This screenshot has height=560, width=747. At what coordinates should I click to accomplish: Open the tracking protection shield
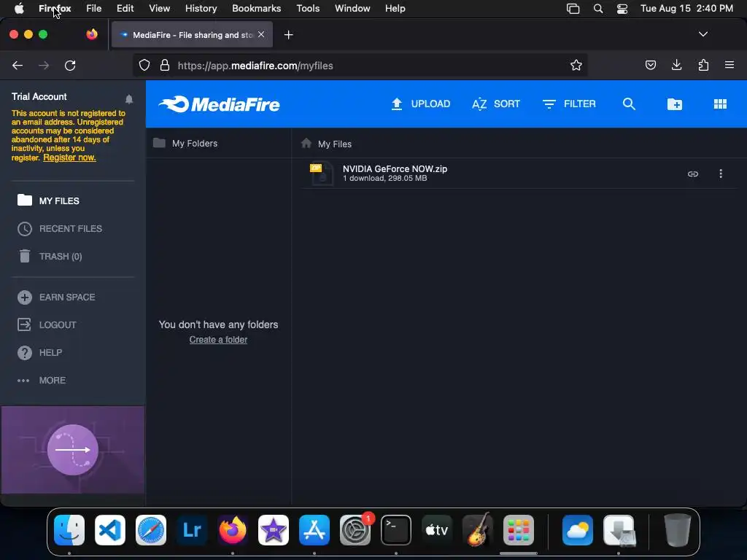point(144,65)
